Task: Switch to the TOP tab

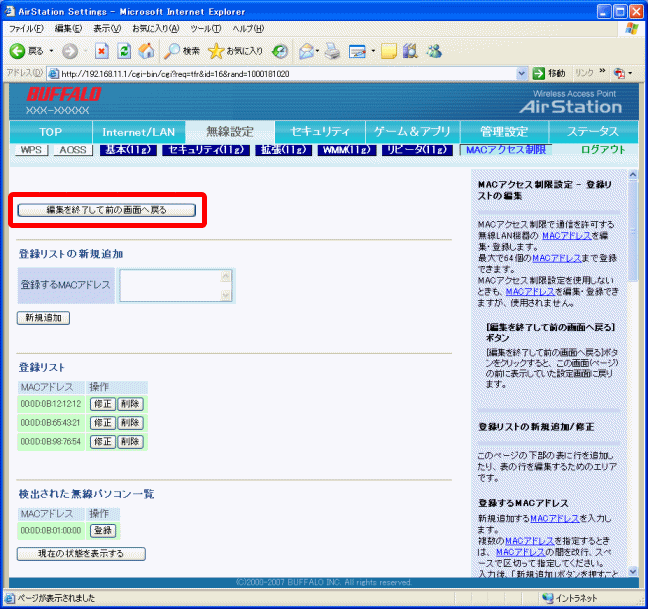Action: 50,132
